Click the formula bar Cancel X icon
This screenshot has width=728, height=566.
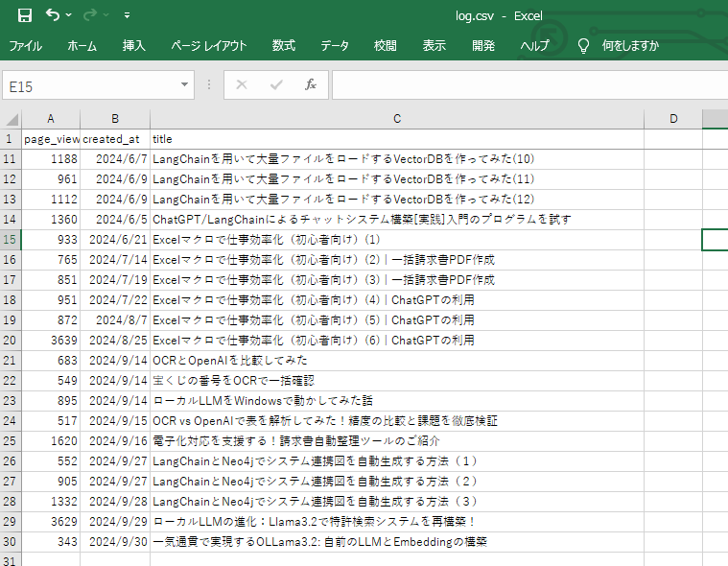[242, 84]
